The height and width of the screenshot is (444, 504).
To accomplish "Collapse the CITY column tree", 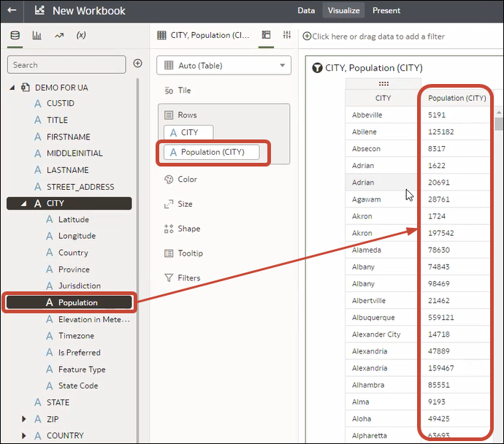I will coord(24,203).
